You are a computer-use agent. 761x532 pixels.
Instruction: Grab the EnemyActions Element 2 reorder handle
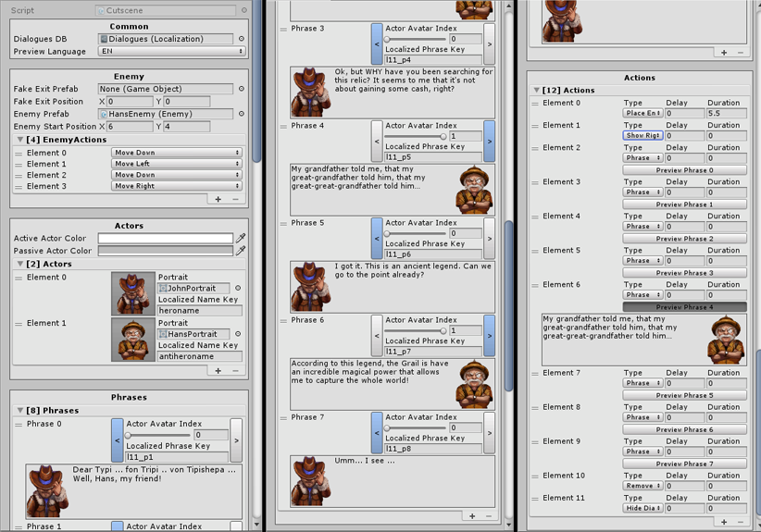(x=19, y=176)
